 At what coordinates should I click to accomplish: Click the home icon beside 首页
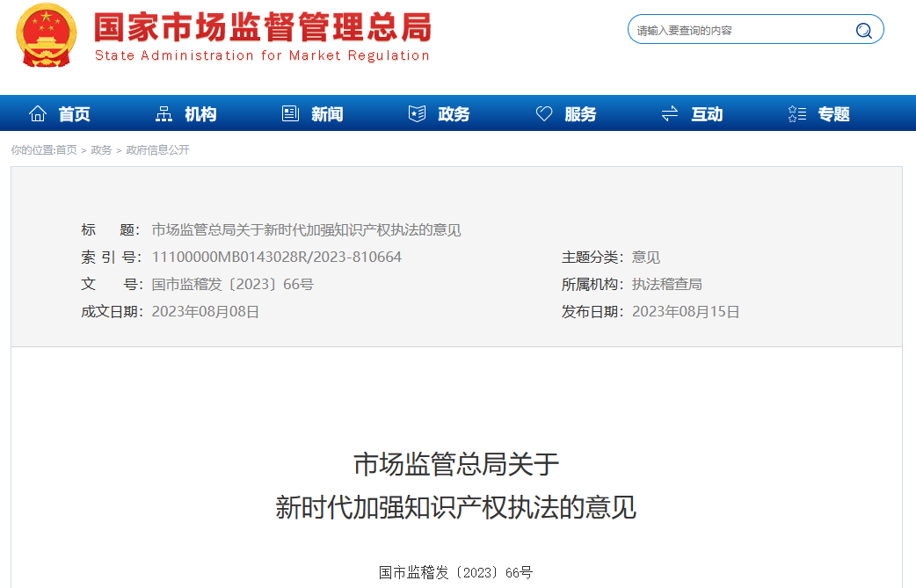click(38, 114)
